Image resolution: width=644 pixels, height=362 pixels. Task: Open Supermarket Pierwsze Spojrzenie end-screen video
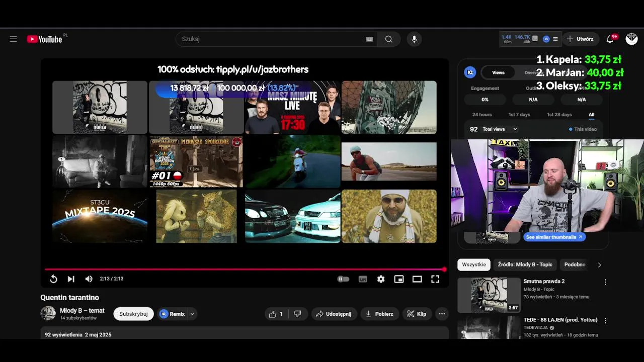[196, 161]
